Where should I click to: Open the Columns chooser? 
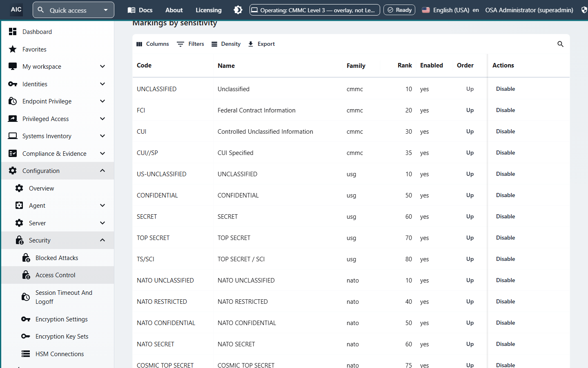(152, 44)
